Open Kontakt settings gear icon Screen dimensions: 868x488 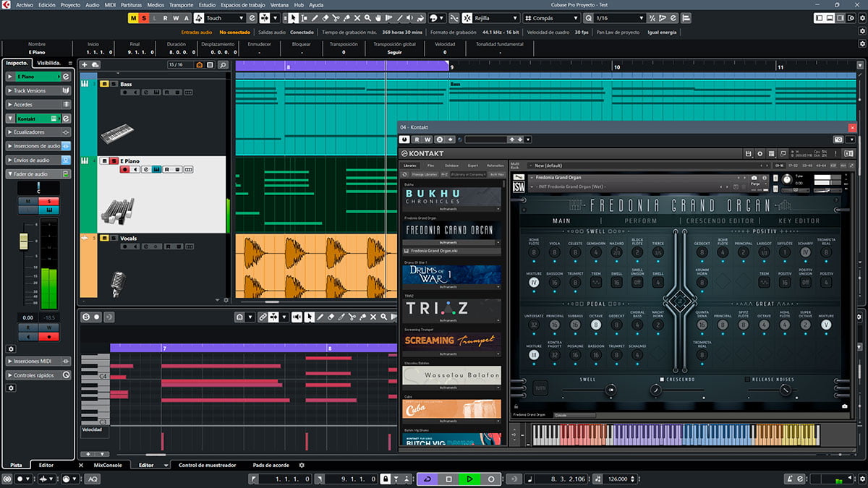pos(759,153)
